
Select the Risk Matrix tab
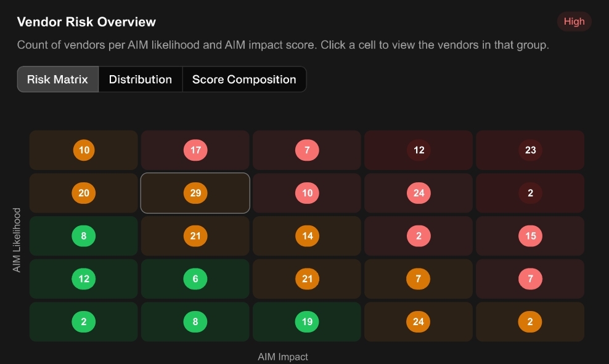(58, 79)
